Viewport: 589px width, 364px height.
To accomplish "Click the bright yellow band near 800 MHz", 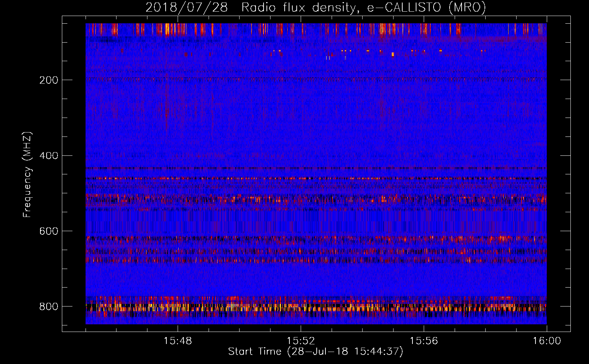I will [316, 308].
